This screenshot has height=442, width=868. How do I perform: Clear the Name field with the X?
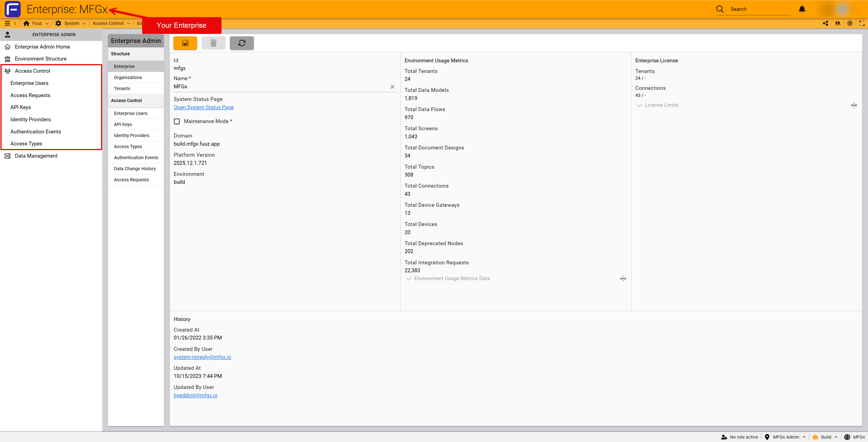(392, 86)
